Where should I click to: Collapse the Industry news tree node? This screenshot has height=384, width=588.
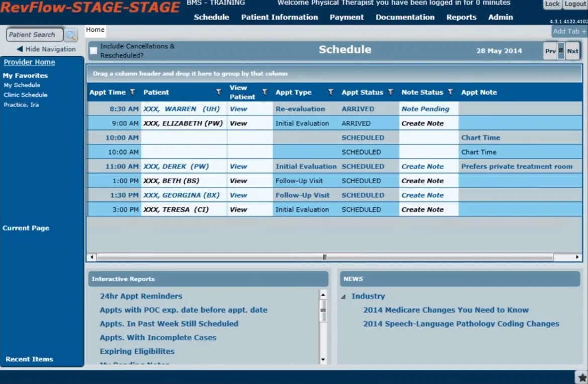pos(344,297)
